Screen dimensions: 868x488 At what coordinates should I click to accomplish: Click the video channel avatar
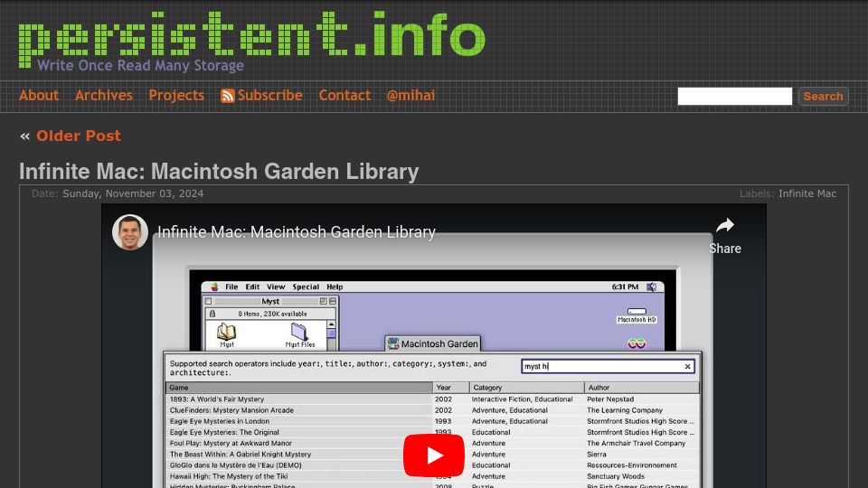click(x=130, y=232)
